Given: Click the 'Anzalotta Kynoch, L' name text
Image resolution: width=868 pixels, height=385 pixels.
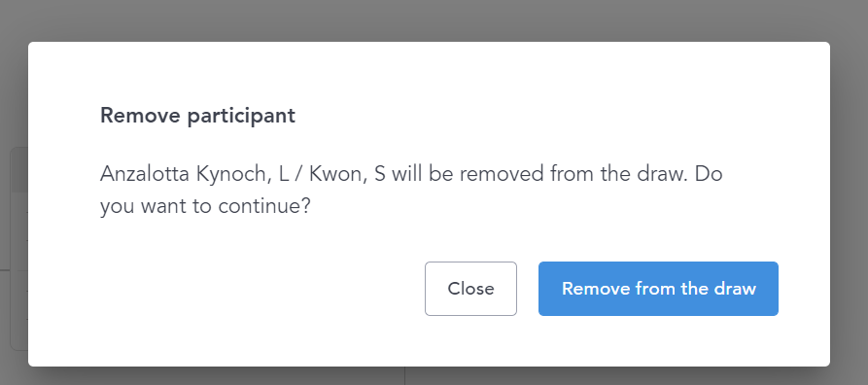Looking at the screenshot, I should click(x=194, y=174).
